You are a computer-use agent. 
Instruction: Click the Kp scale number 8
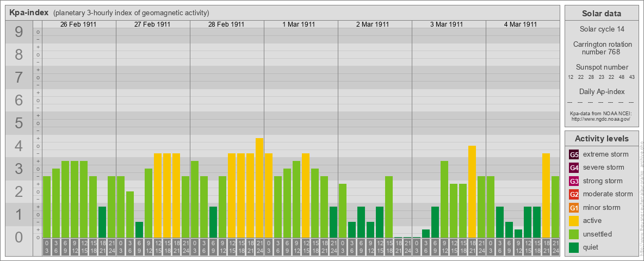19,54
